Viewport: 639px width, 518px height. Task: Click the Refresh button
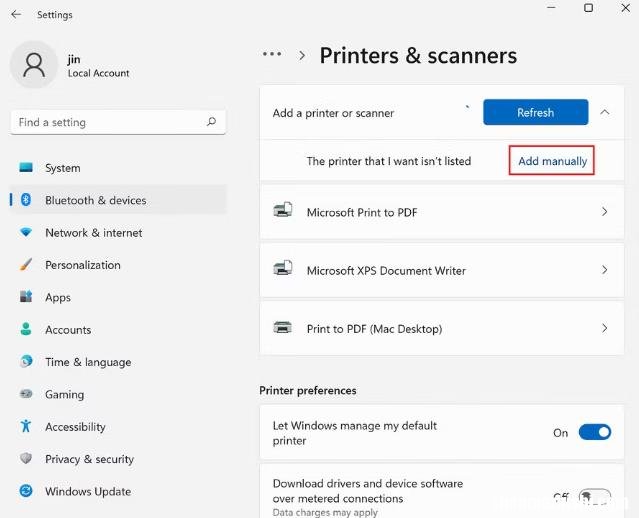pyautogui.click(x=535, y=112)
